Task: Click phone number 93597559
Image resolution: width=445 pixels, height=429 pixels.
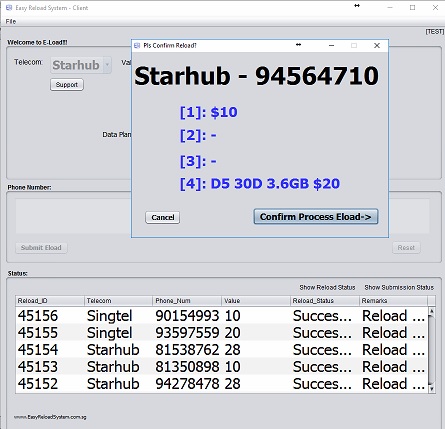Action: (x=187, y=333)
